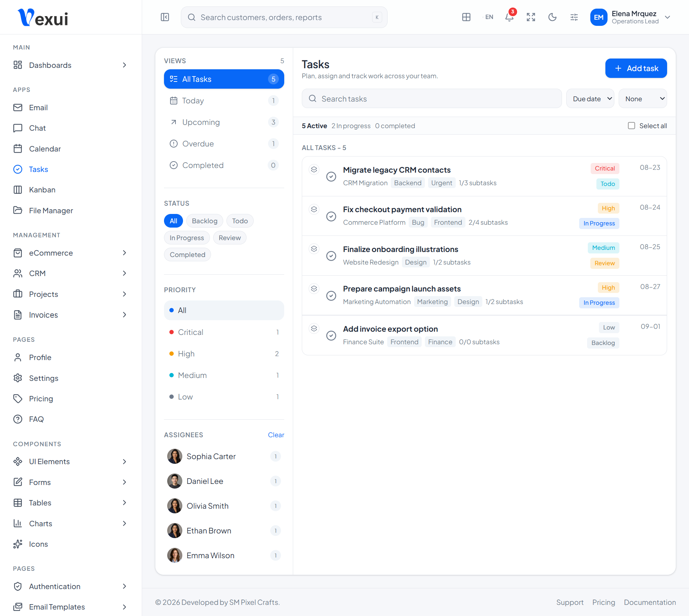Filter by Critical priority red dot
The width and height of the screenshot is (689, 616).
tap(172, 332)
